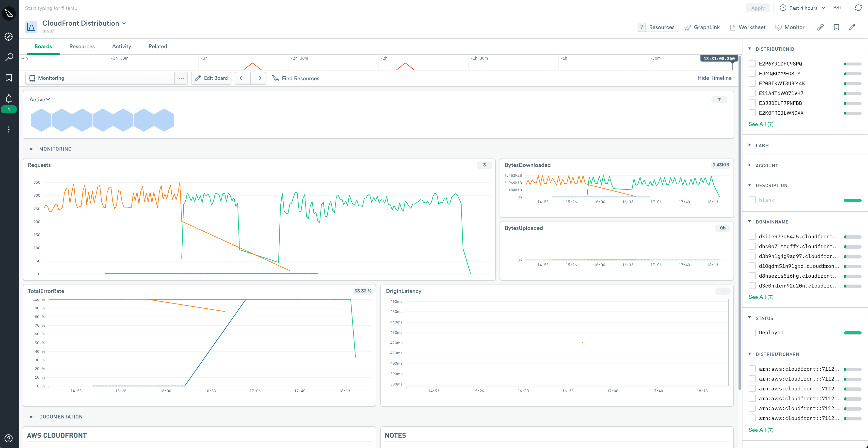868x448 pixels.
Task: Open Monitor heart icon button
Action: 789,27
